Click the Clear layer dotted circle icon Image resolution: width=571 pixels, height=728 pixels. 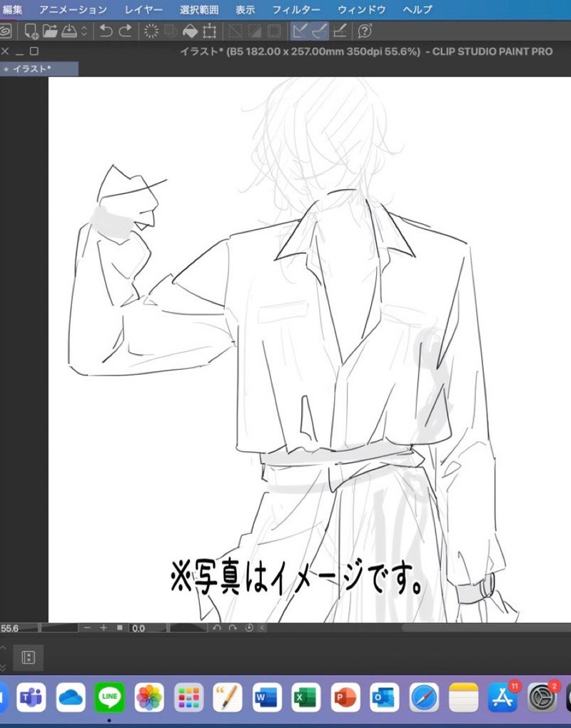click(151, 31)
